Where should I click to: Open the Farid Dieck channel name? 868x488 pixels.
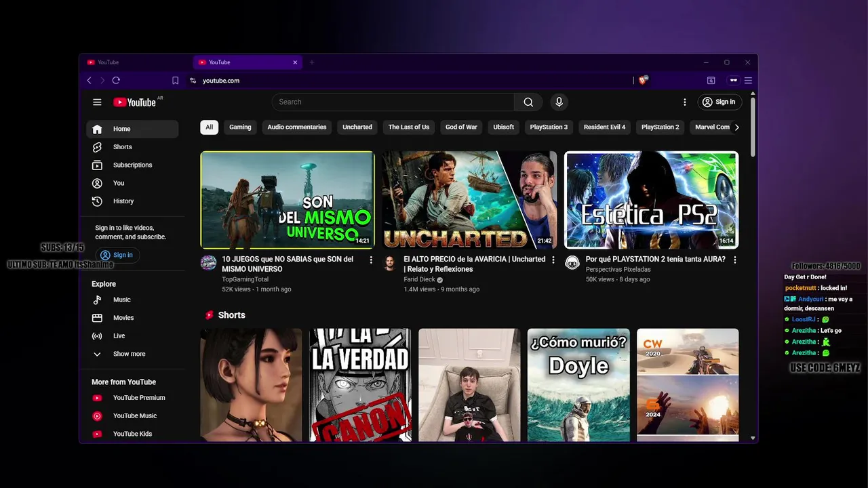(419, 279)
